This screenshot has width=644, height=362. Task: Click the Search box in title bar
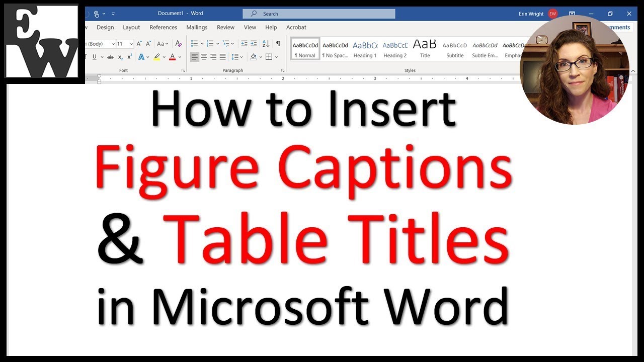[319, 14]
